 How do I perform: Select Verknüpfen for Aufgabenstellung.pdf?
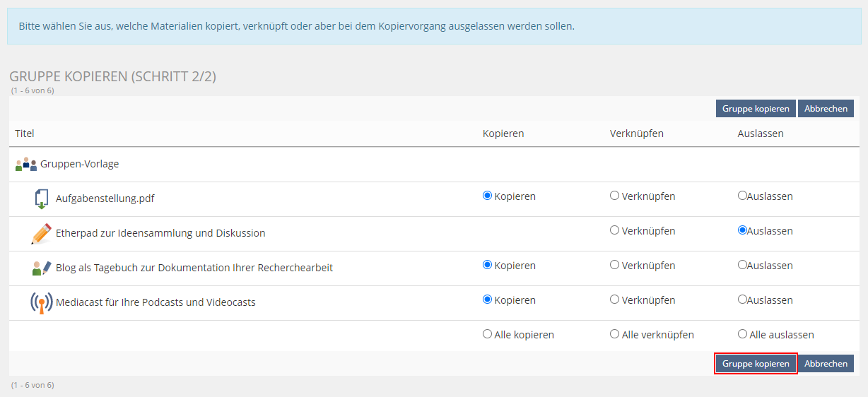pos(614,196)
